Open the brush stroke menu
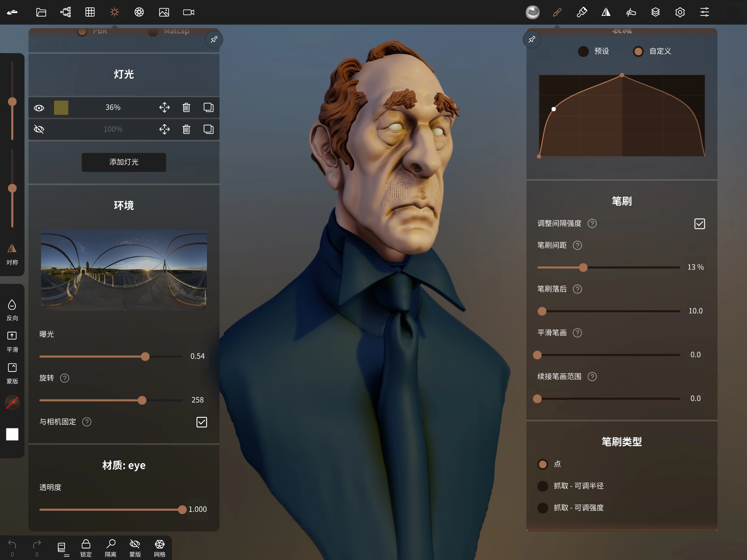The width and height of the screenshot is (747, 560). 557,13
